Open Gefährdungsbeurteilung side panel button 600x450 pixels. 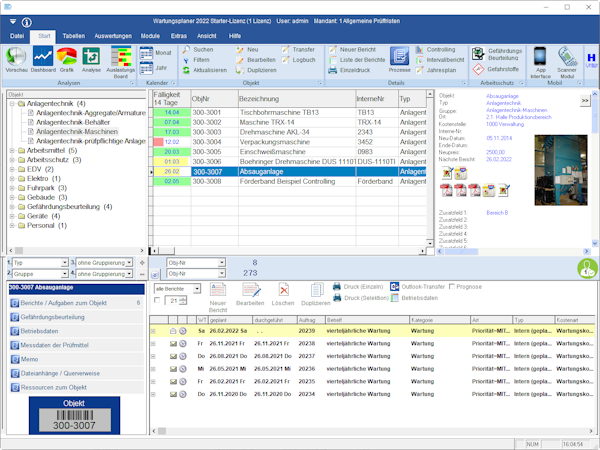(x=76, y=317)
